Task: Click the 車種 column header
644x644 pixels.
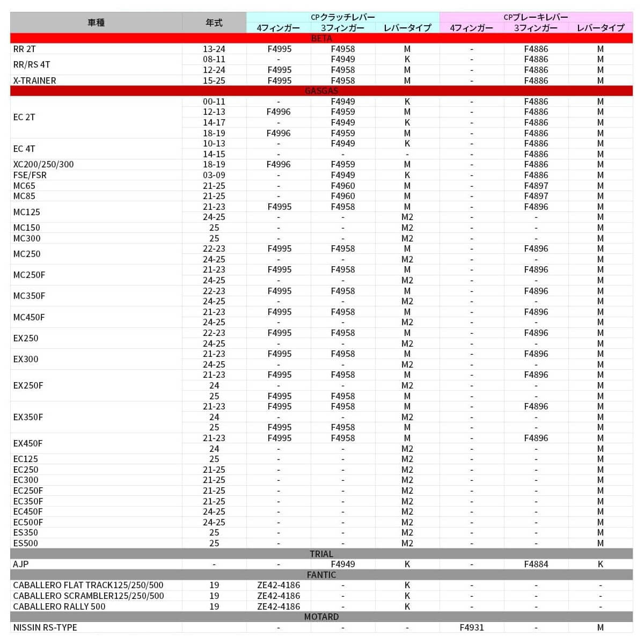Action: [x=96, y=23]
